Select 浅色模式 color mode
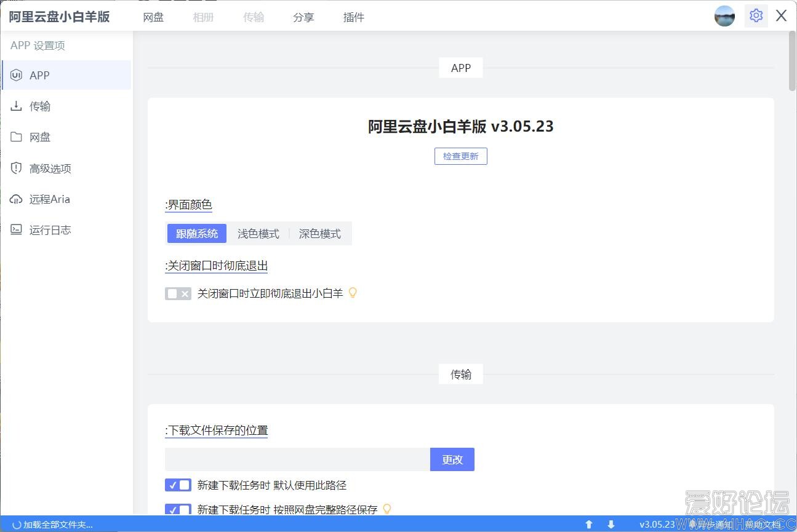This screenshot has width=797, height=532. [x=258, y=234]
